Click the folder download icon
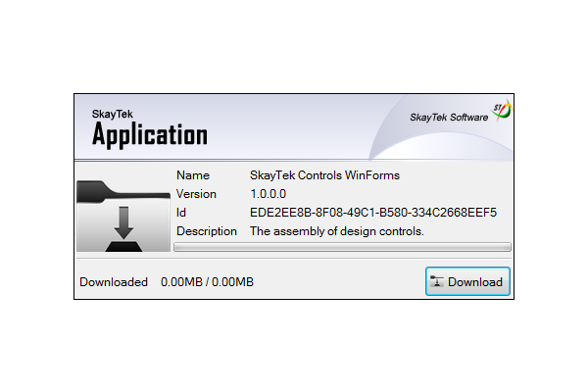 123,216
